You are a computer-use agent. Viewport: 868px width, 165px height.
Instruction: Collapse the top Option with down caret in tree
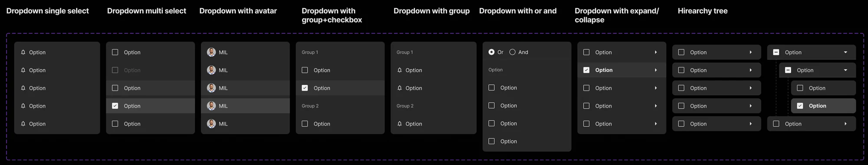(x=845, y=52)
